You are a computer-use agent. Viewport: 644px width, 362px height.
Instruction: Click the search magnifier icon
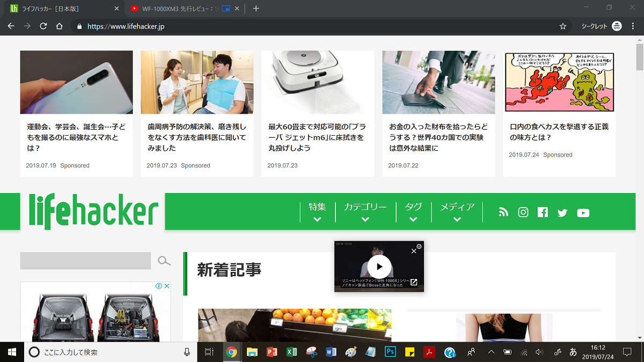tap(164, 261)
